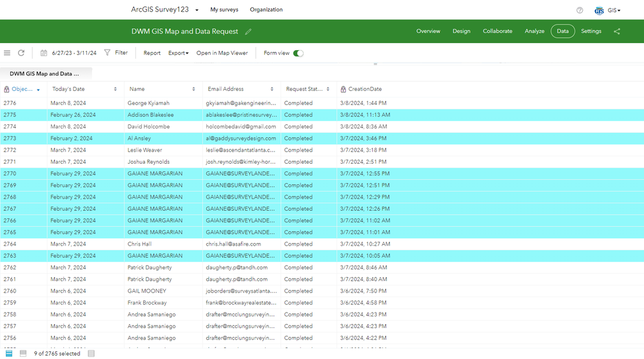The image size is (644, 359).
Task: Open the My surveys link
Action: tap(224, 10)
